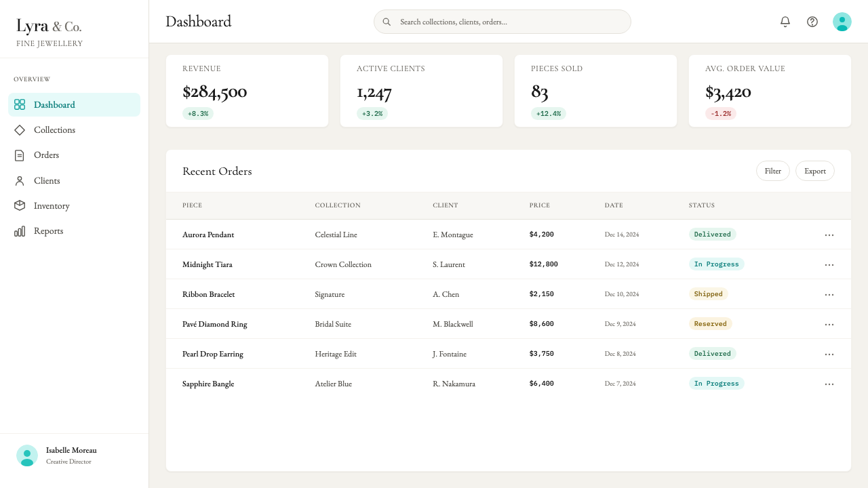Open more options for Aurora Pendant row

(x=829, y=235)
